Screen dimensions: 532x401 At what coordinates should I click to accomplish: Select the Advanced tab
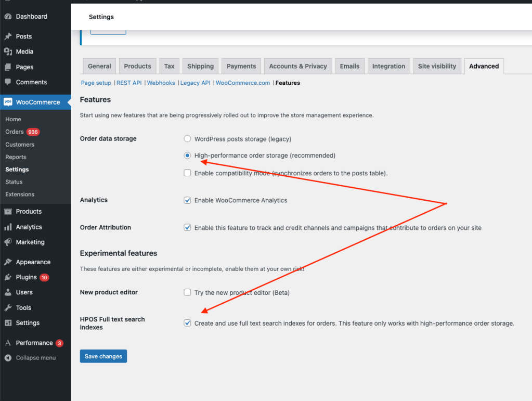pos(484,66)
